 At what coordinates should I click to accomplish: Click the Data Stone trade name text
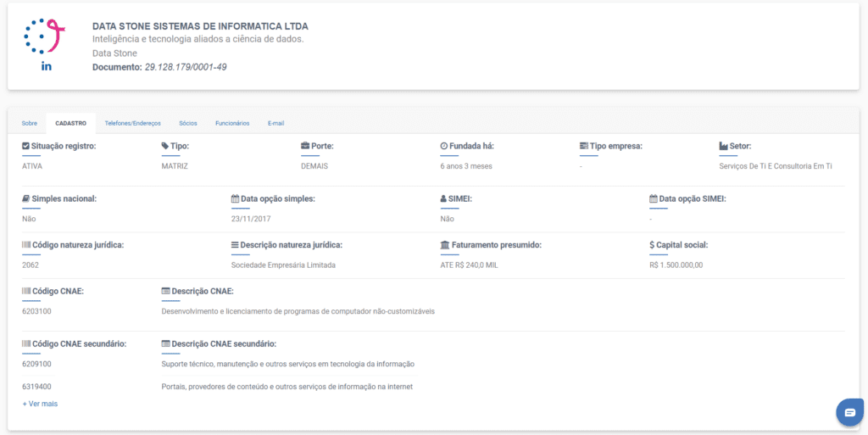click(x=114, y=53)
